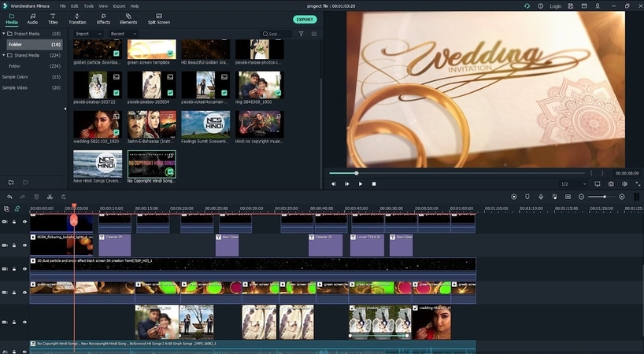The image size is (644, 354).
Task: Switch to the Media tab
Action: [12, 19]
